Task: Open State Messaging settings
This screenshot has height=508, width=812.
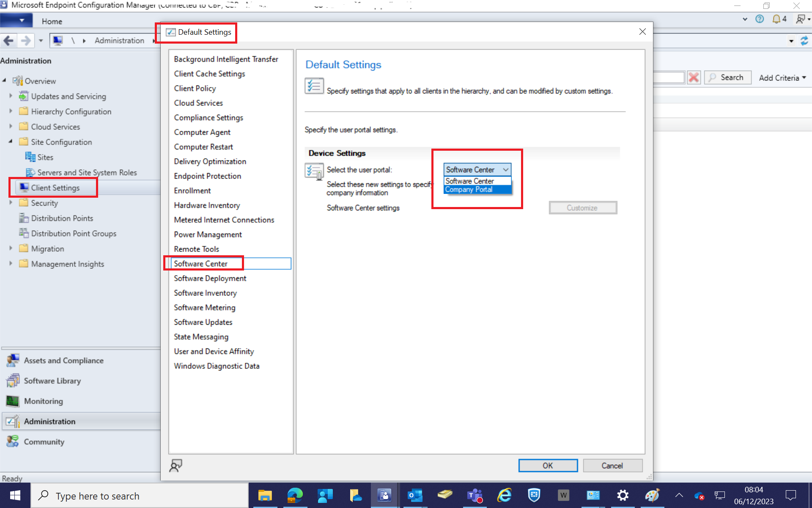Action: (201, 337)
